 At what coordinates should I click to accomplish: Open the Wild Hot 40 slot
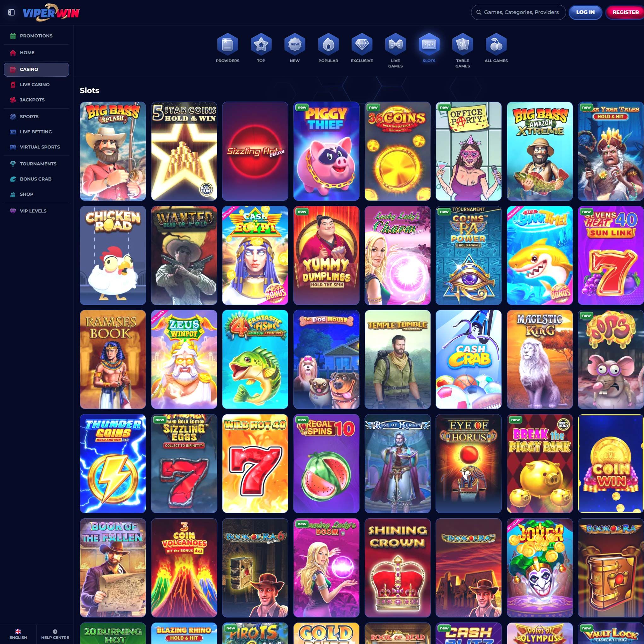(x=255, y=464)
